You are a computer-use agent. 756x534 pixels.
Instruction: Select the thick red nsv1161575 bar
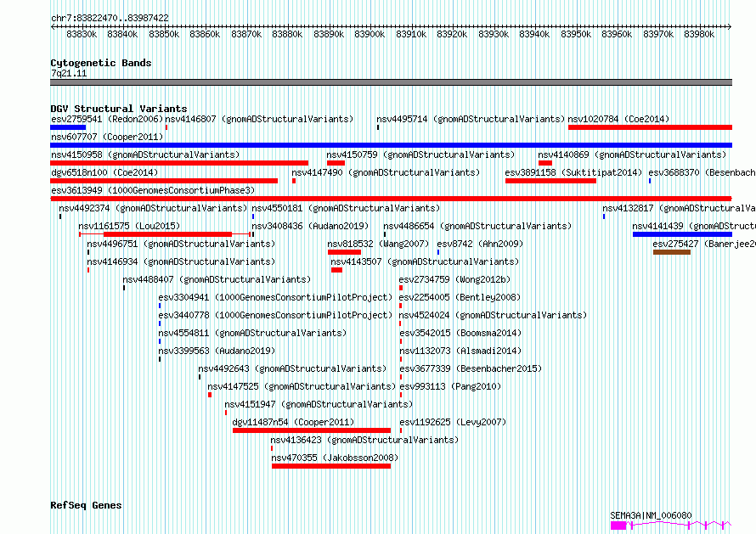pos(168,234)
